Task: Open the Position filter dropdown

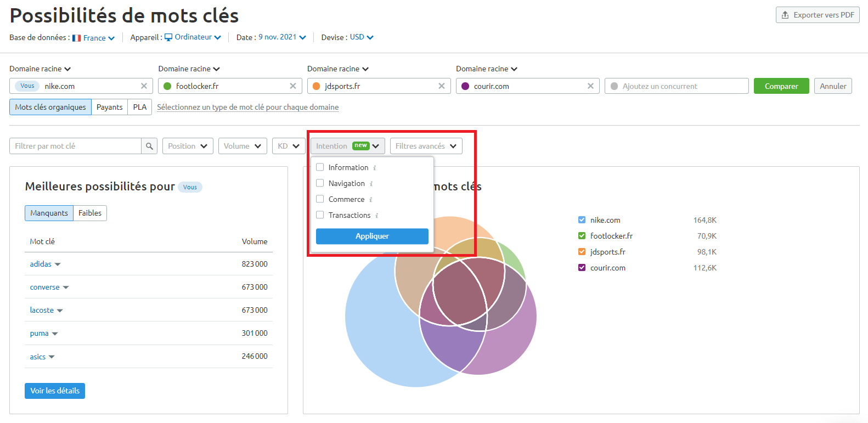Action: point(188,146)
